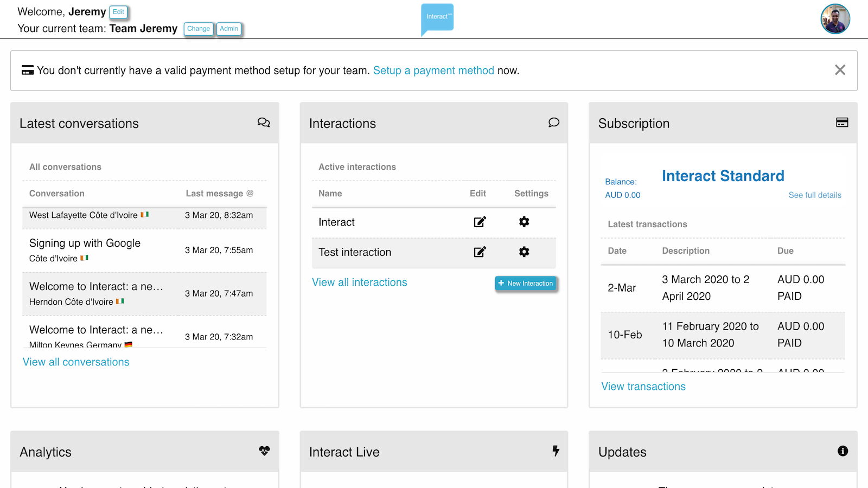Click the 3 Mar 20, 8:32am timestamp
The image size is (868, 488).
[219, 215]
